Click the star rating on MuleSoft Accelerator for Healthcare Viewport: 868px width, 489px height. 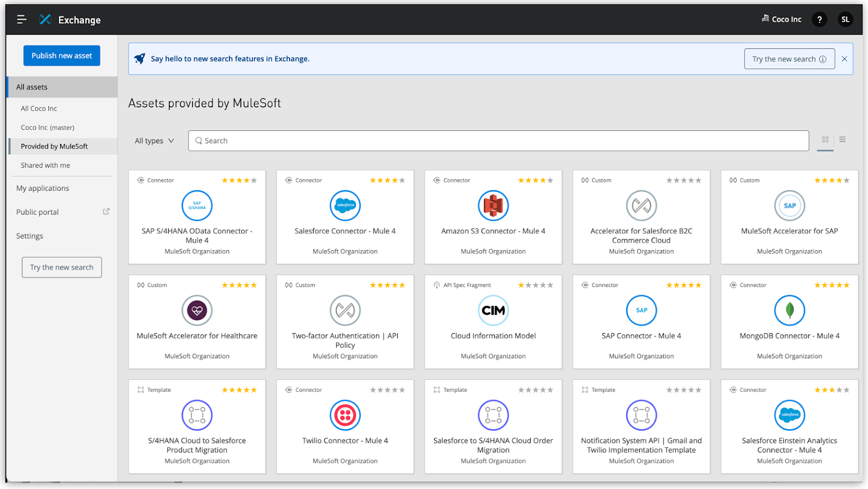coord(239,285)
